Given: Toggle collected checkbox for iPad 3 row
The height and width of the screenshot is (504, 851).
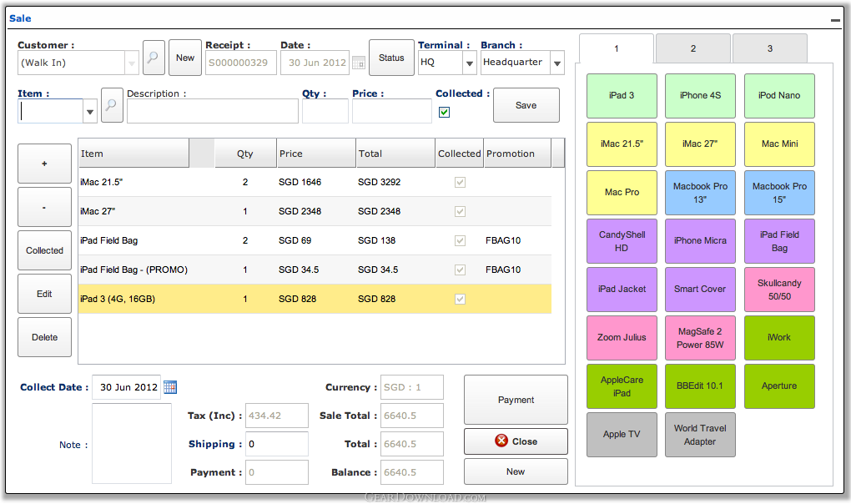Looking at the screenshot, I should [460, 299].
